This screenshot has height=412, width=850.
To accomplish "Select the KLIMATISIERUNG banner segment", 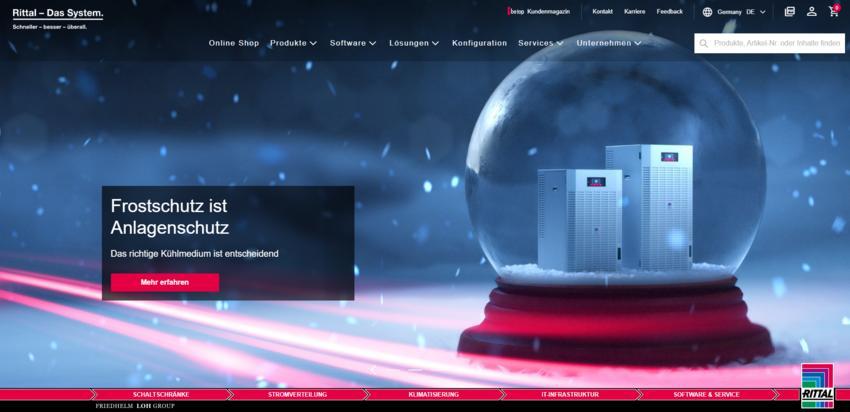I will point(434,395).
